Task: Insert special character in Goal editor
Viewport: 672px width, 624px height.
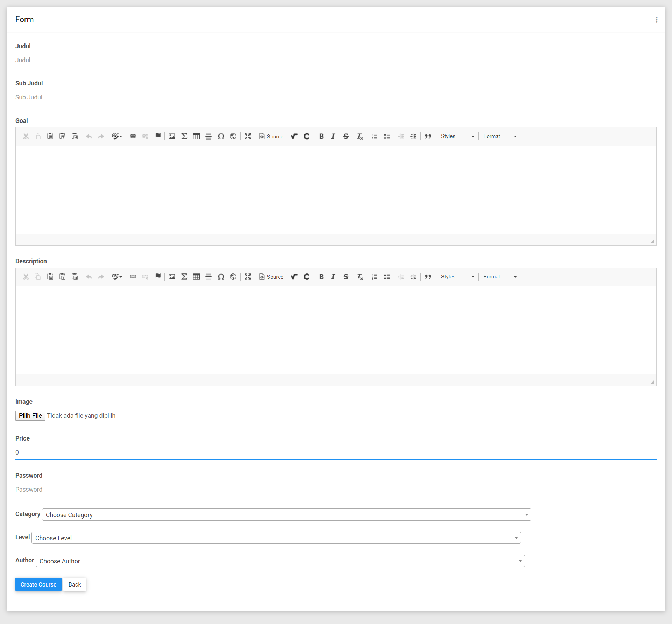Action: click(221, 136)
